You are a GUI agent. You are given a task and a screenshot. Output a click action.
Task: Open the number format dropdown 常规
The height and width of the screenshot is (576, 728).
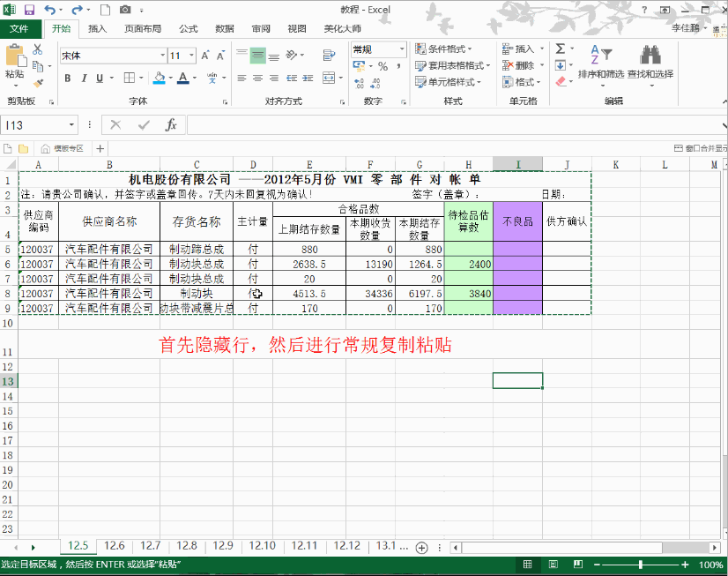(402, 49)
